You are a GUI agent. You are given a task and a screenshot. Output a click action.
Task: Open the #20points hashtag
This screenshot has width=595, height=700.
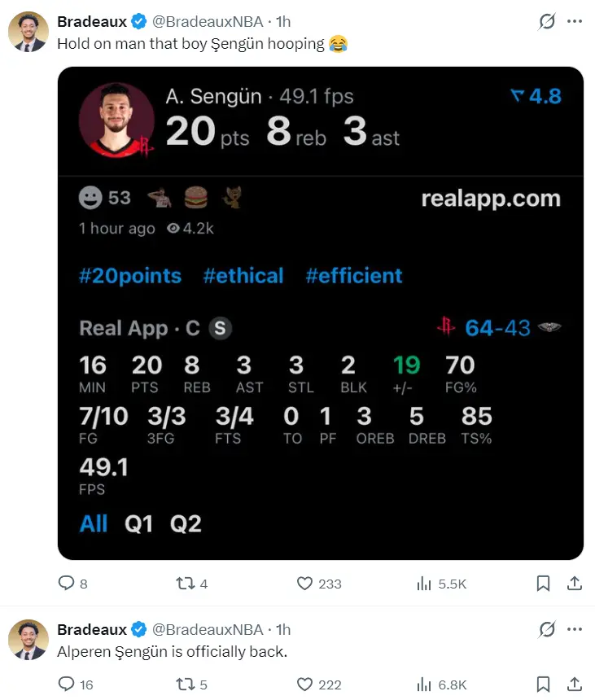click(130, 276)
